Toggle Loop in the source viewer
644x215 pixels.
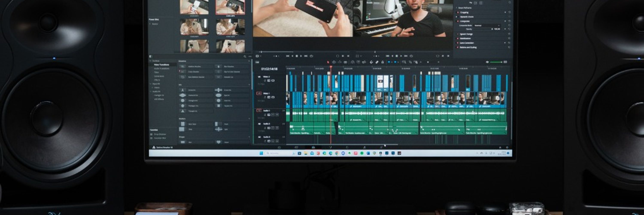(x=311, y=56)
